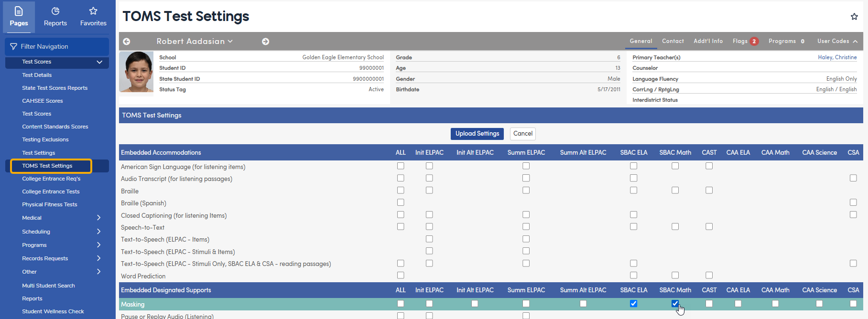Open Physical Fitness Tests page
This screenshot has height=319, width=868.
coord(50,204)
